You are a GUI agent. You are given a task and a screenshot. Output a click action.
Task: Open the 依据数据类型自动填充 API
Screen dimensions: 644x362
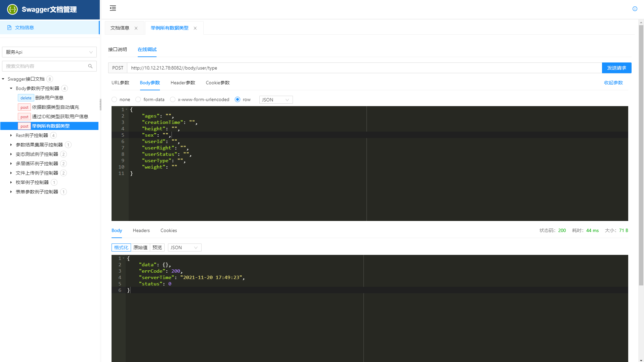pyautogui.click(x=55, y=107)
